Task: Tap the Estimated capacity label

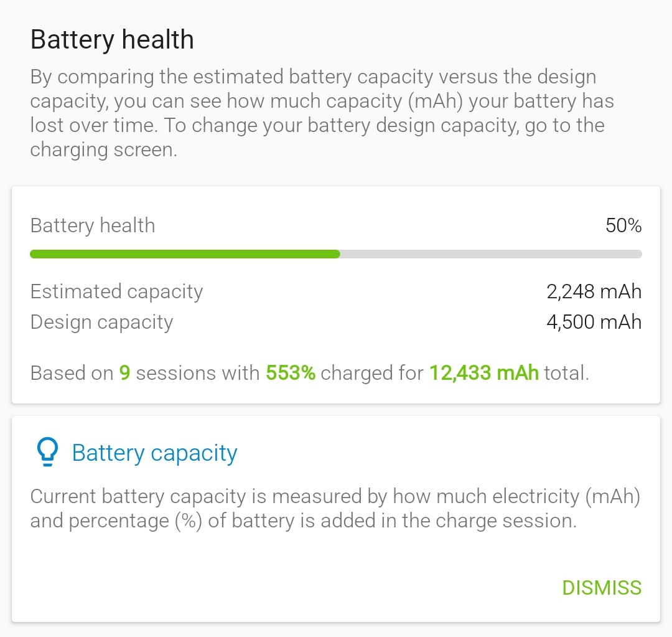Action: [116, 292]
